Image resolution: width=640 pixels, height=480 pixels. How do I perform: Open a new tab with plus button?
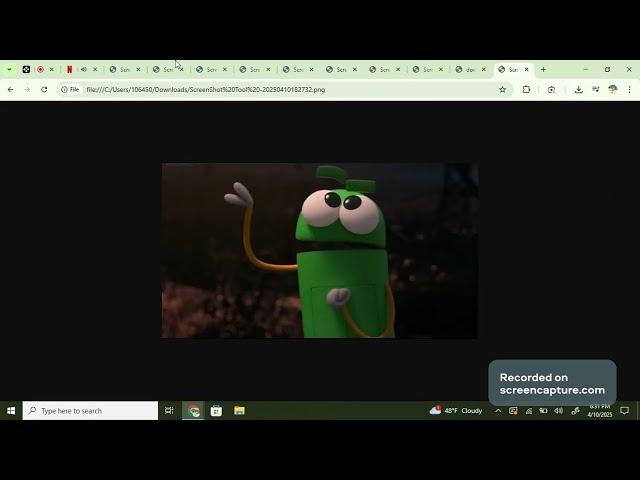[543, 70]
